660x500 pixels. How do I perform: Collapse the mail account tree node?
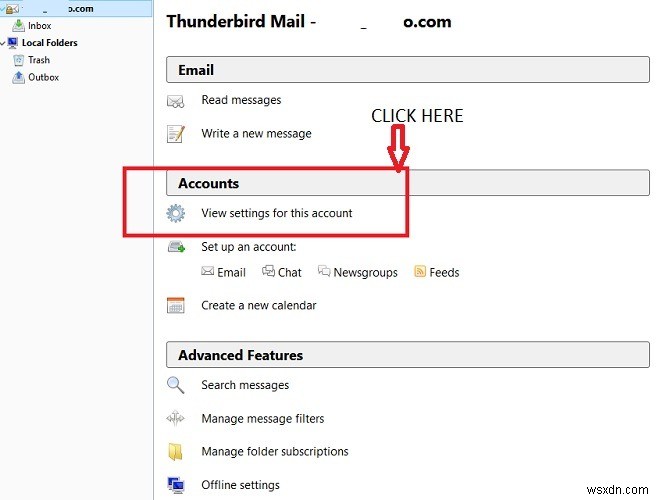tap(2, 9)
